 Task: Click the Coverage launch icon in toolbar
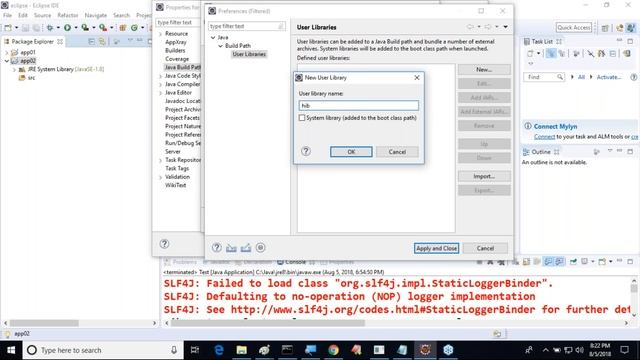coord(85,28)
